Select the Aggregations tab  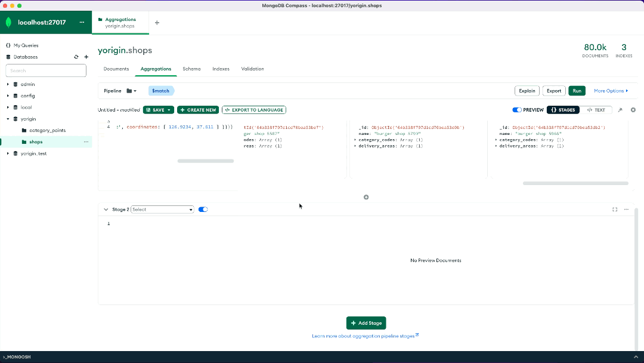click(x=156, y=69)
